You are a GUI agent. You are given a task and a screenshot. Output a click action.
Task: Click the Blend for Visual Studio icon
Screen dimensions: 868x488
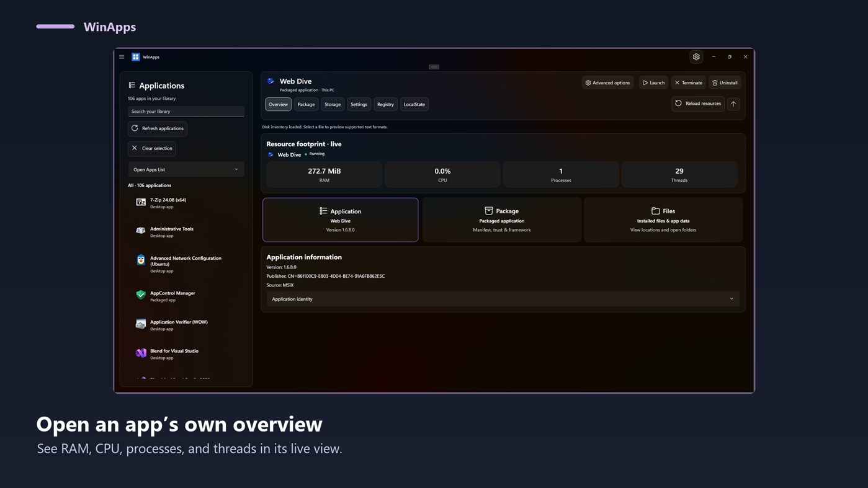141,353
